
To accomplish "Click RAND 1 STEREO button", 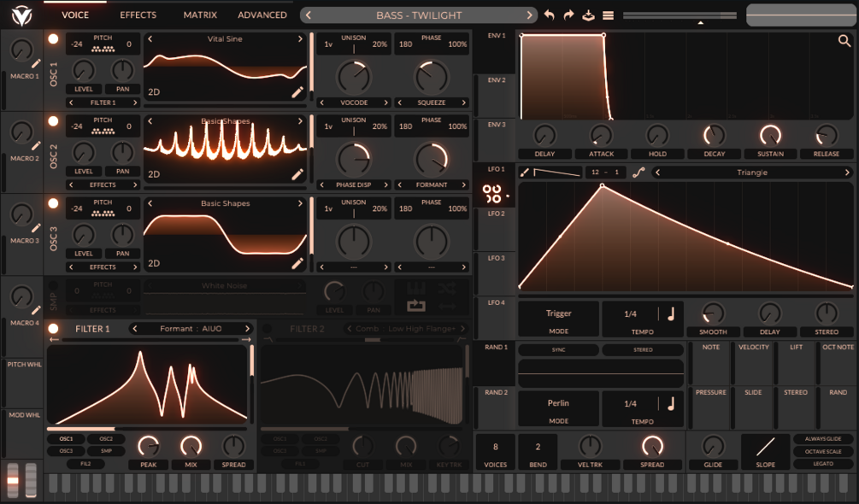I will [x=643, y=349].
